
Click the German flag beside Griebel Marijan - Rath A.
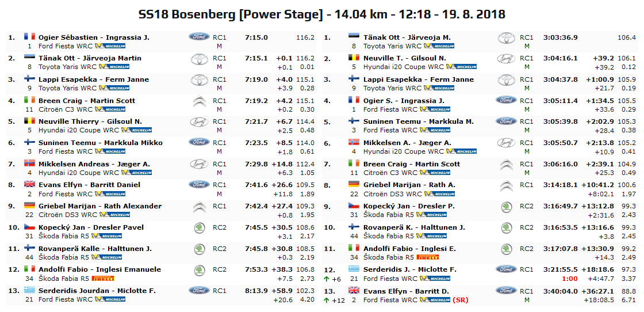(354, 185)
